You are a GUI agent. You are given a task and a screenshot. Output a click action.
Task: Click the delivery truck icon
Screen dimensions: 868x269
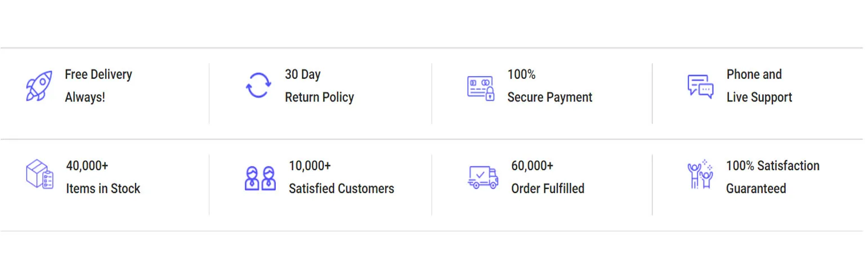click(x=483, y=177)
